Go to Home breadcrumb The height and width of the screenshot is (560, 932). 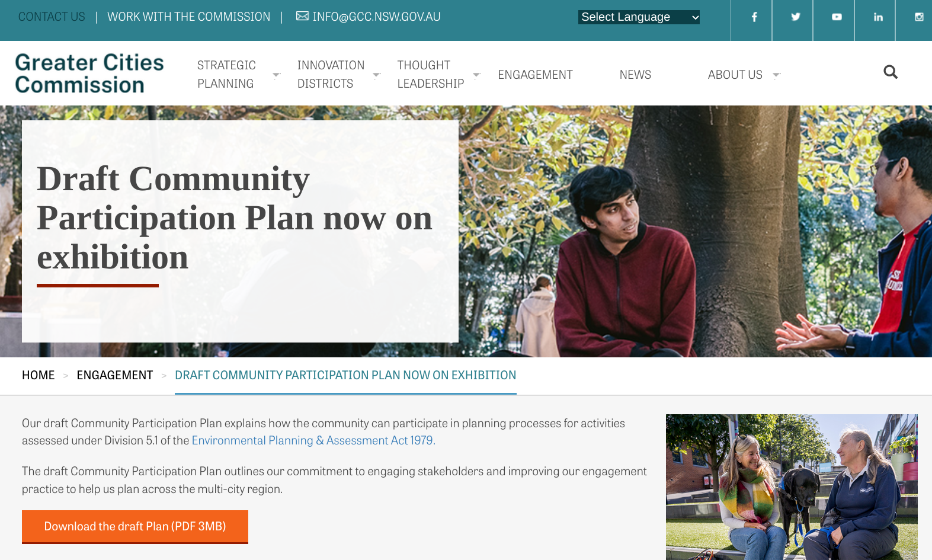click(38, 375)
